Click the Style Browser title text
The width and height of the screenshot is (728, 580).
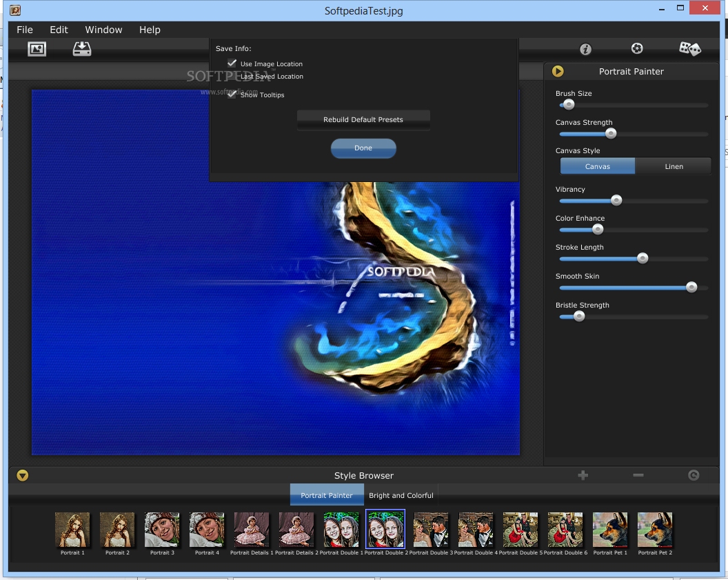click(x=364, y=475)
